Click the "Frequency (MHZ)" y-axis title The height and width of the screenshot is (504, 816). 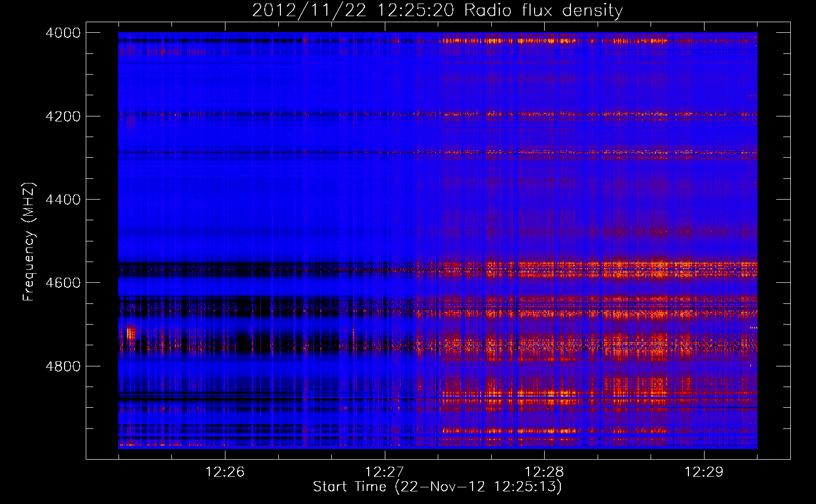pyautogui.click(x=29, y=242)
